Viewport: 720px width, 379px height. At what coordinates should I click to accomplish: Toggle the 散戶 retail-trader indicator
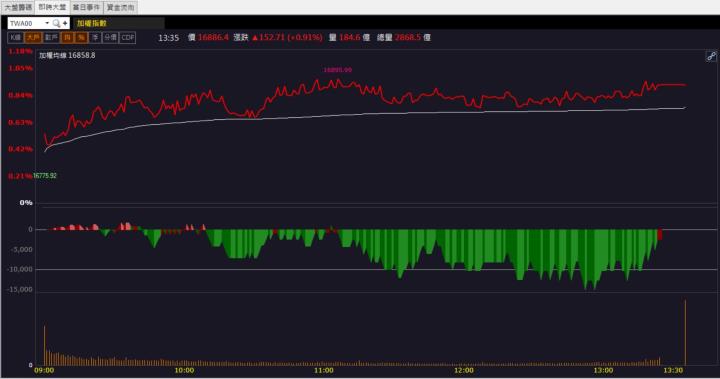point(51,38)
